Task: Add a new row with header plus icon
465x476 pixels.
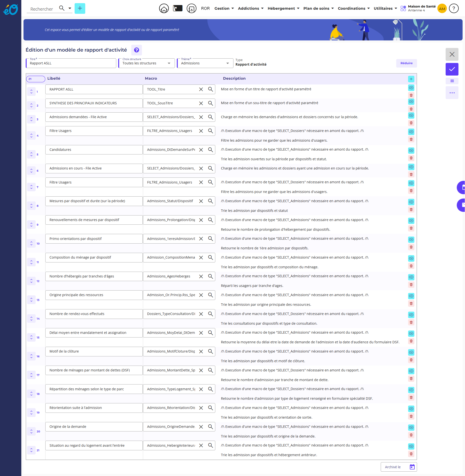Action: [411, 79]
